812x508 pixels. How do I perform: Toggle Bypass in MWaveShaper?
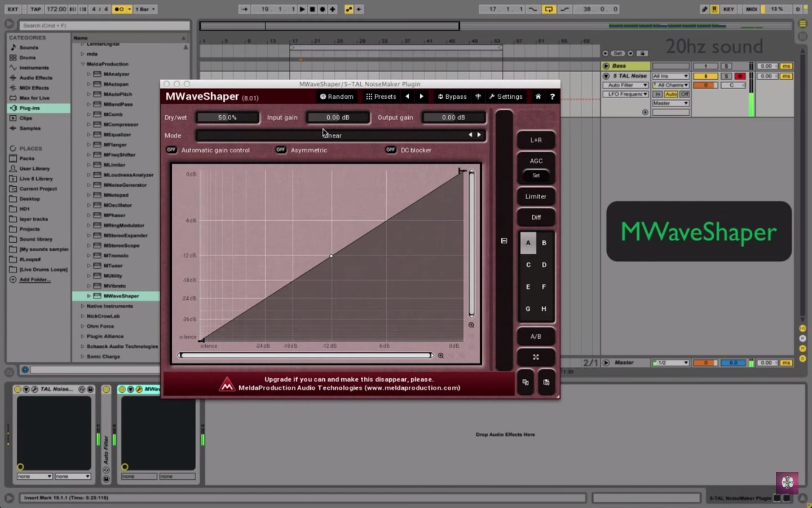pyautogui.click(x=452, y=97)
